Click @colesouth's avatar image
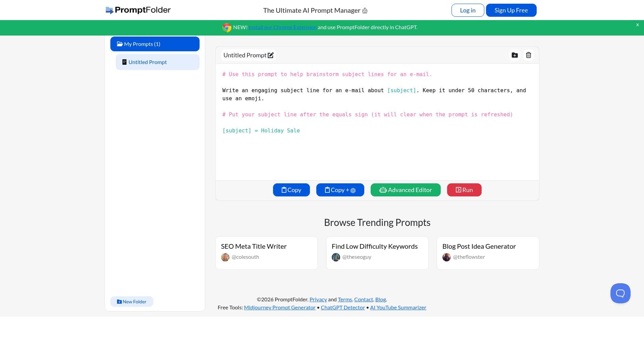The height and width of the screenshot is (362, 644). point(225,257)
